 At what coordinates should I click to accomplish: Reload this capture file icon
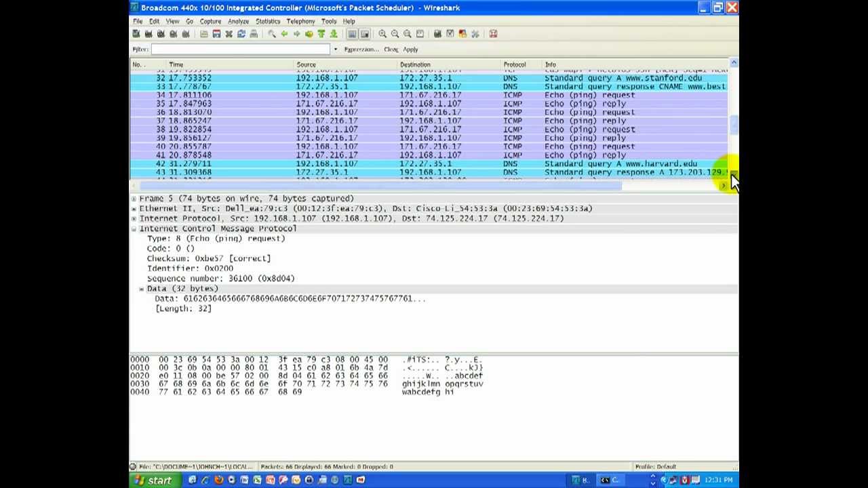click(x=241, y=34)
